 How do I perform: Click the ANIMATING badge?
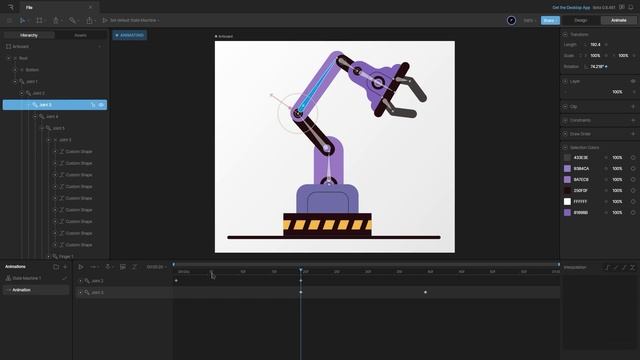coord(130,36)
